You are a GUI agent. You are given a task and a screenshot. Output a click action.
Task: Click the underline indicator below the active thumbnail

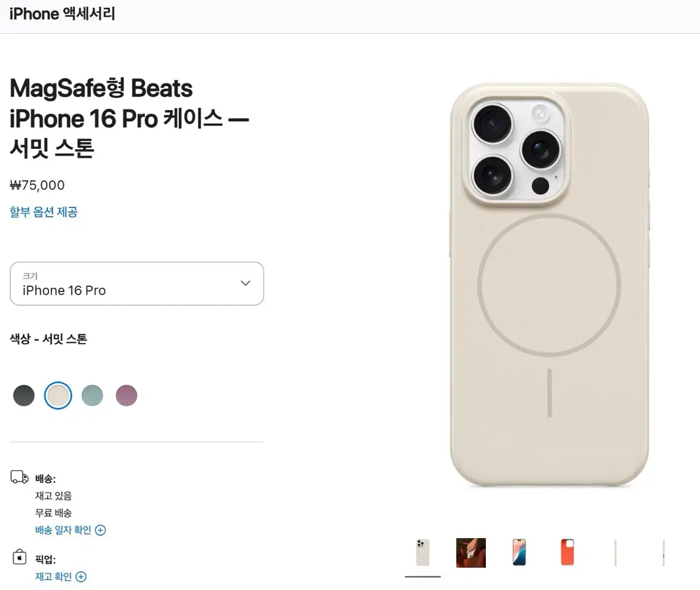(x=422, y=576)
